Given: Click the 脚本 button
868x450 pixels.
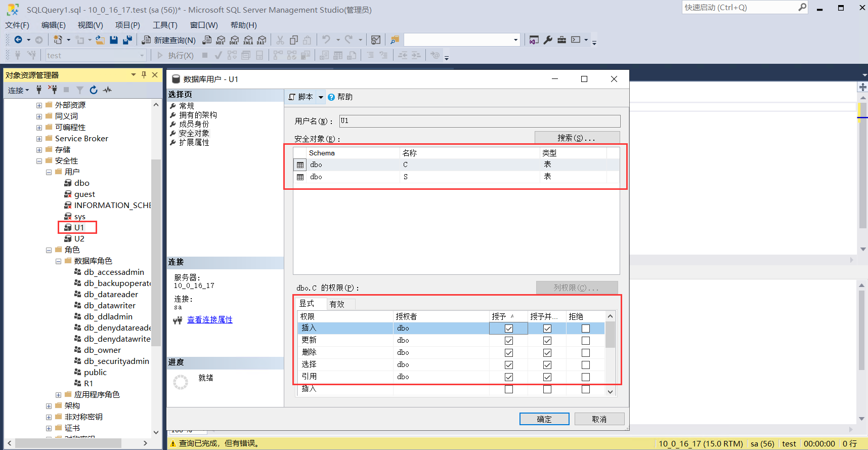Looking at the screenshot, I should tap(301, 97).
